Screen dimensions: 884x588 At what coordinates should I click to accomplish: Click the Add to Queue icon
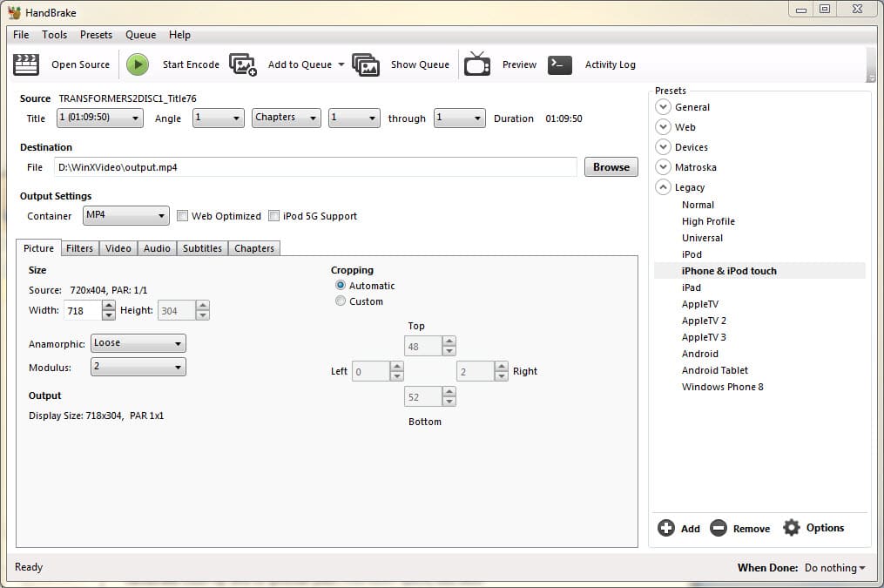[x=242, y=64]
